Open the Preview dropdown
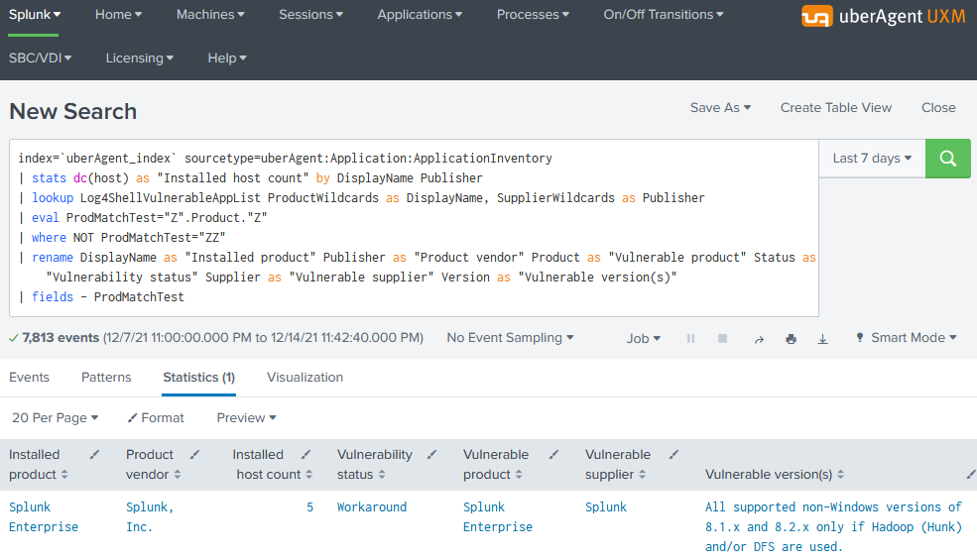This screenshot has width=977, height=560. pyautogui.click(x=247, y=418)
